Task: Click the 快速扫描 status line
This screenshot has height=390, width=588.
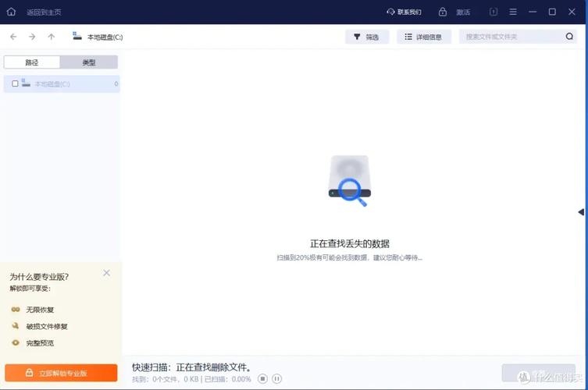Action: coord(191,367)
